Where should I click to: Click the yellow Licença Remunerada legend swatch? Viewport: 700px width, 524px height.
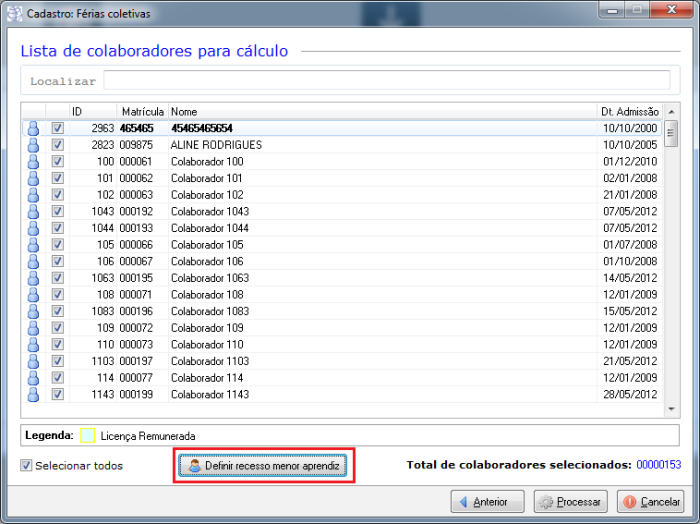tap(87, 436)
